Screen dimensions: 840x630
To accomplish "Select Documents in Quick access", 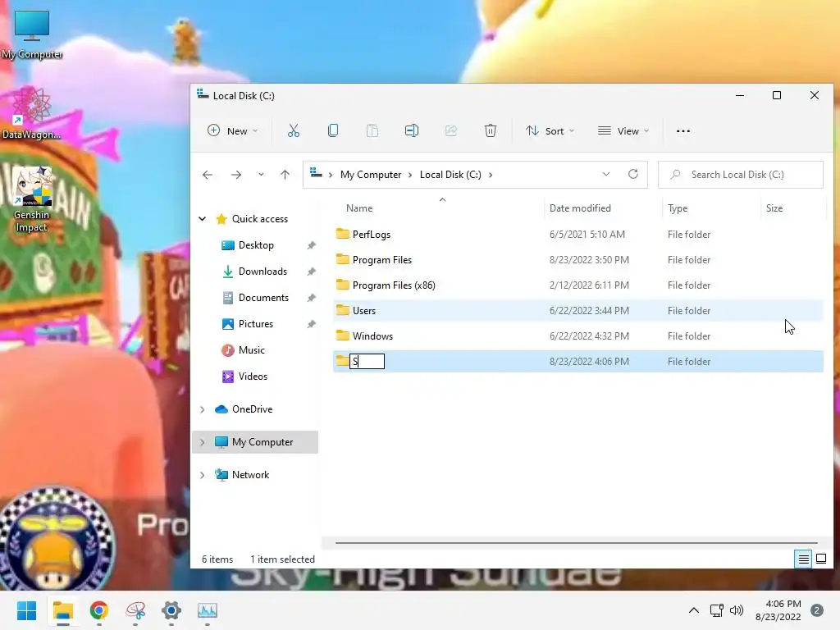I will [x=263, y=297].
